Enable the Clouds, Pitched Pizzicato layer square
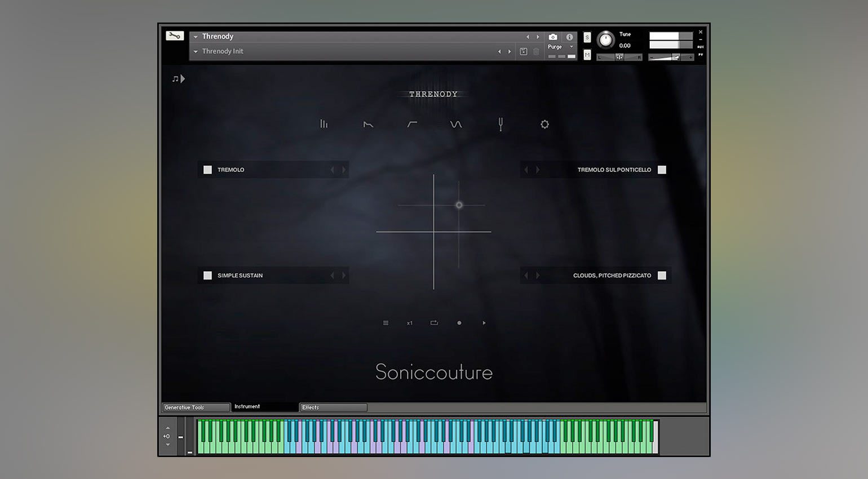Image resolution: width=868 pixels, height=479 pixels. [662, 276]
